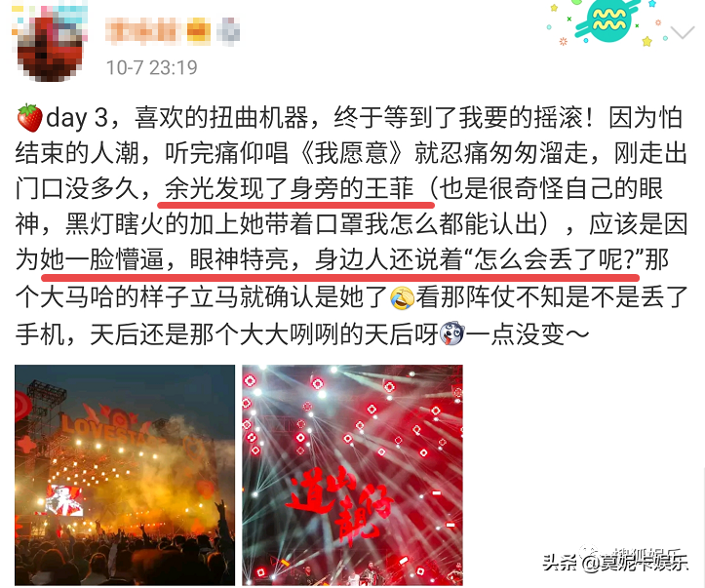Open the post options chevron menu

tap(682, 32)
